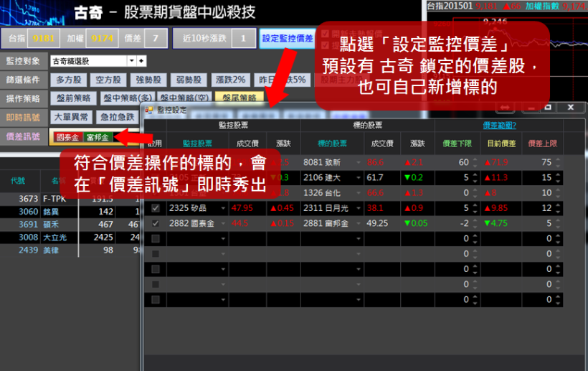The height and width of the screenshot is (371, 588).
Task: Click the 價差下限 column header
Action: [457, 144]
